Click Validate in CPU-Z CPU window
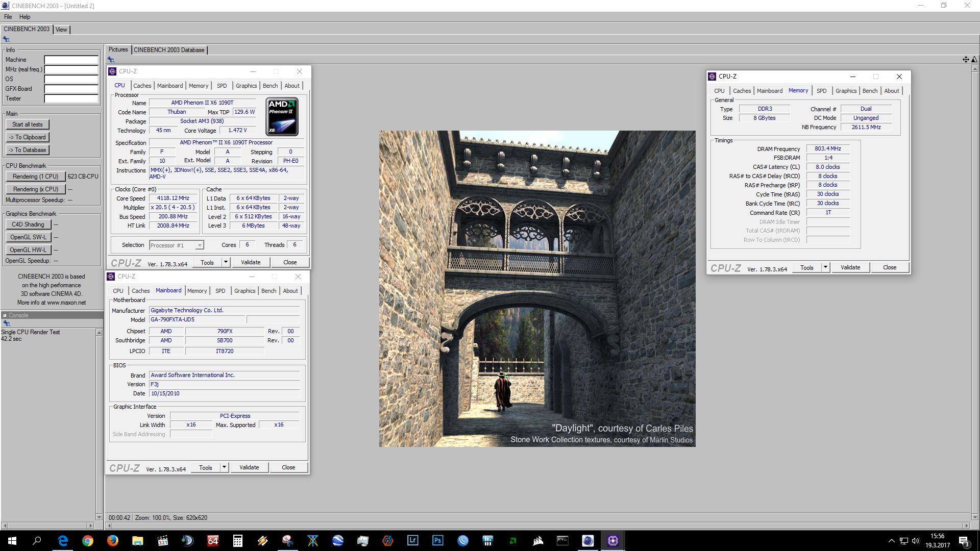 (x=251, y=262)
